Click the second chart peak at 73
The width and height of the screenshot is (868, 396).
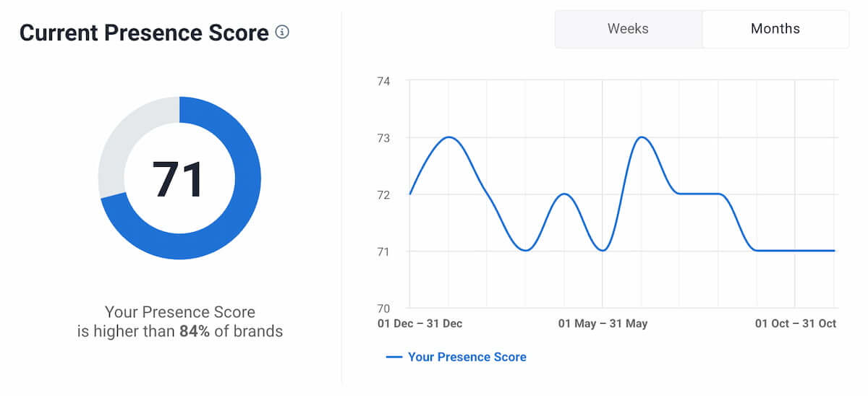tap(641, 137)
